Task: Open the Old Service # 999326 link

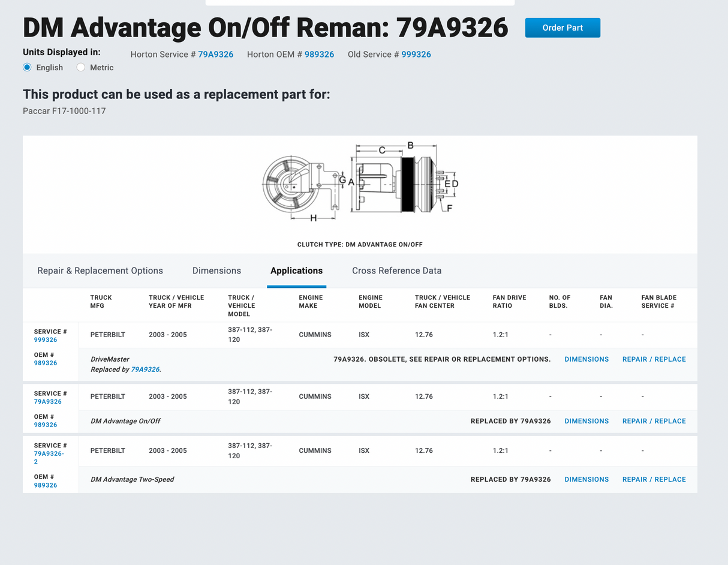Action: pyautogui.click(x=417, y=54)
